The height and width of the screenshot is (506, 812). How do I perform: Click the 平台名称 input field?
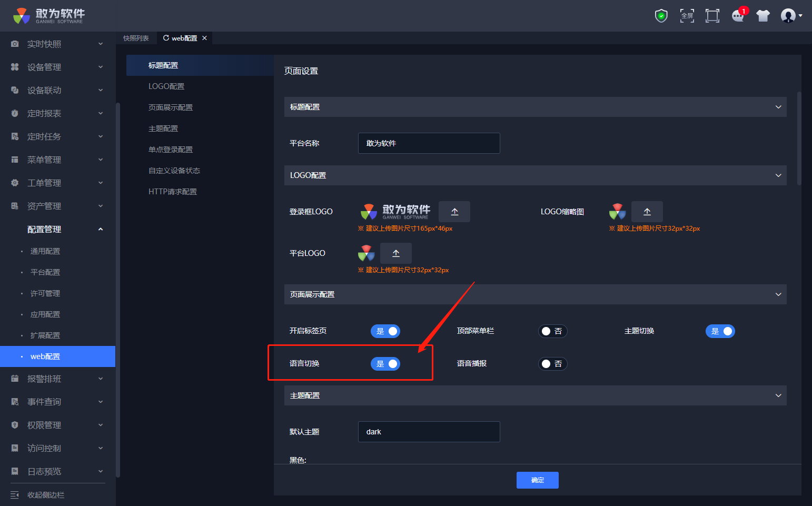pyautogui.click(x=429, y=143)
